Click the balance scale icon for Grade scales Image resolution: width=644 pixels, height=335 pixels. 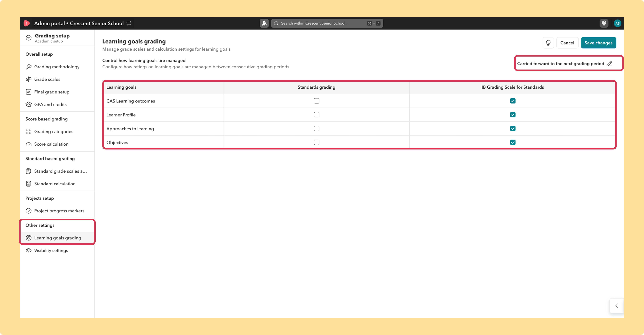[x=29, y=79]
